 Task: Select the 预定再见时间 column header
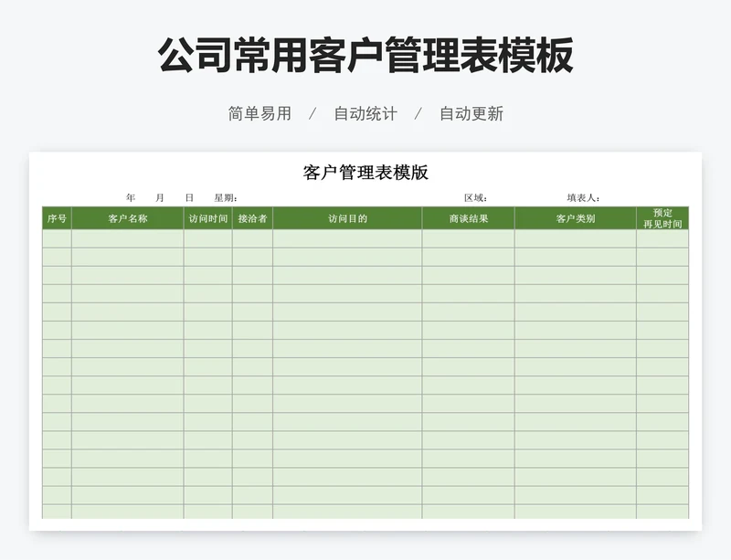pos(662,218)
